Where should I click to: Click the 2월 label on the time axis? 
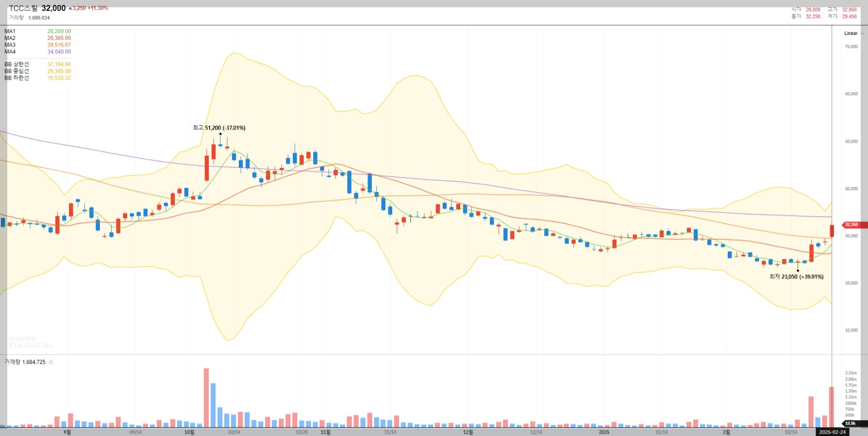coord(726,432)
